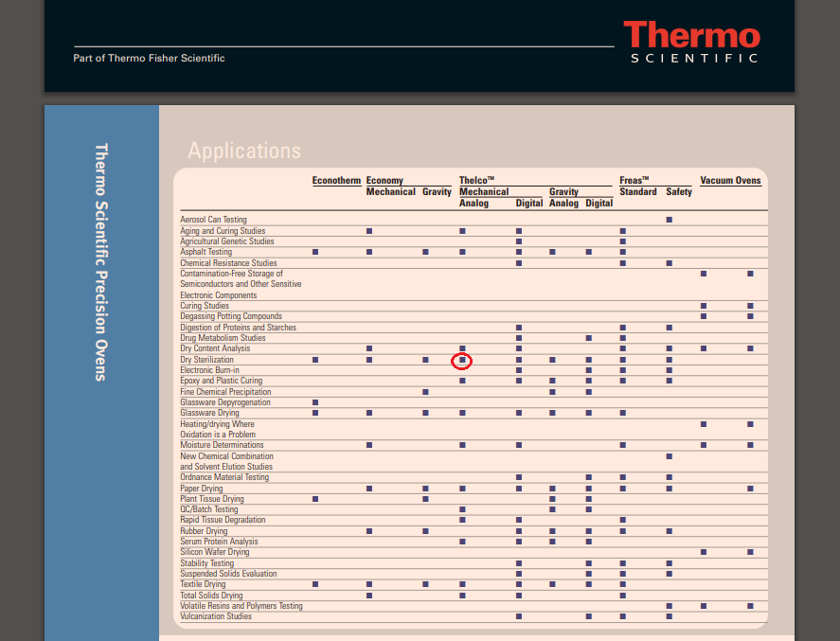The height and width of the screenshot is (641, 840).
Task: Click the red-circled marker in Dry Sterilization row
Action: point(462,360)
